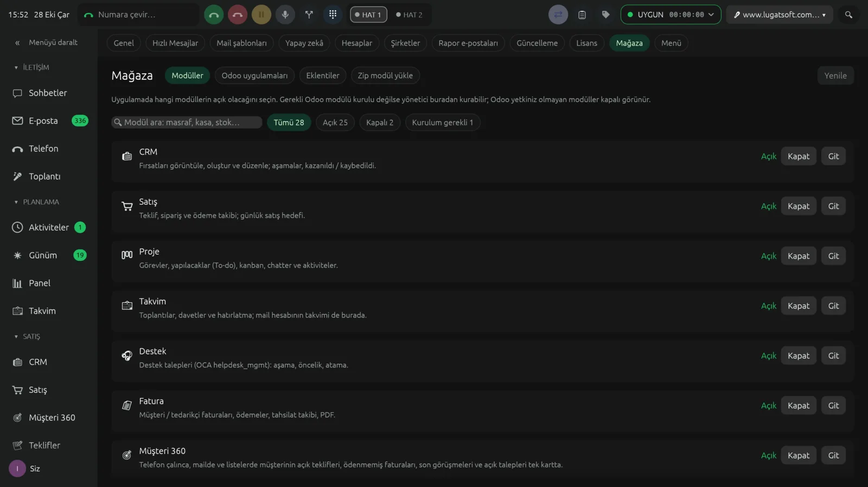868x487 pixels.
Task: Open E-posta envelope icon in sidebar
Action: 17,120
